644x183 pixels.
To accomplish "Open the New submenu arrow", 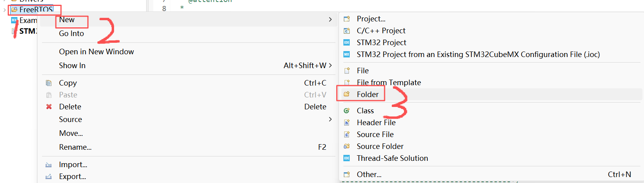I will 330,19.
